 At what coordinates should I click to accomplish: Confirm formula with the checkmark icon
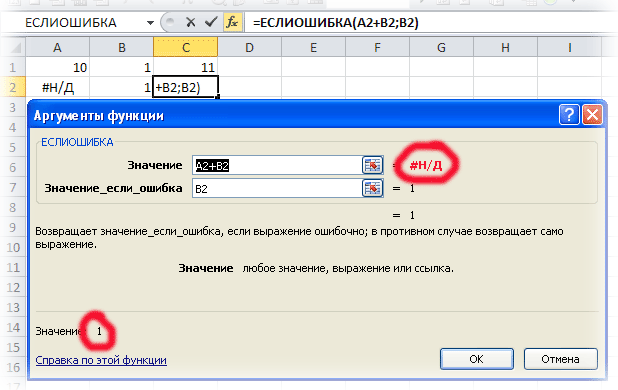(x=211, y=22)
